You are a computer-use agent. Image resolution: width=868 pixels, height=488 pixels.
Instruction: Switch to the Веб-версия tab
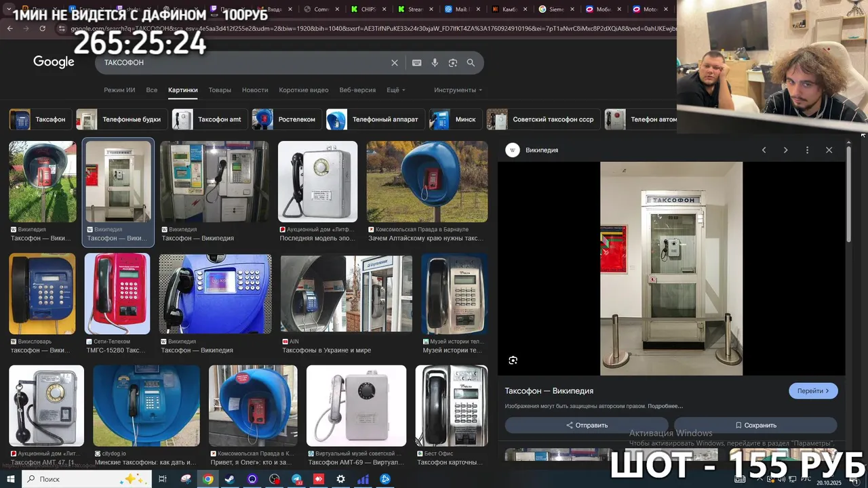pyautogui.click(x=357, y=90)
